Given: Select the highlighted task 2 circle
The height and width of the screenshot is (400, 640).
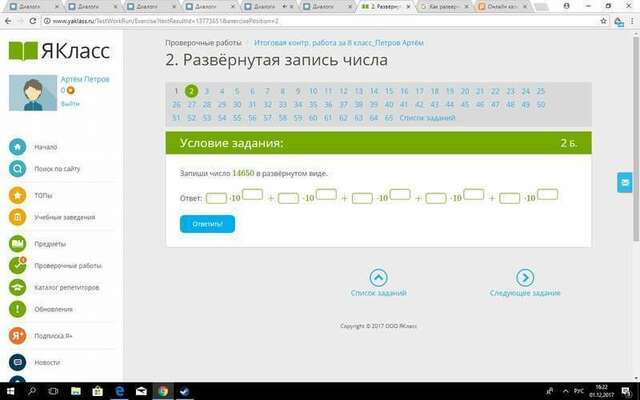Looking at the screenshot, I should pos(191,91).
